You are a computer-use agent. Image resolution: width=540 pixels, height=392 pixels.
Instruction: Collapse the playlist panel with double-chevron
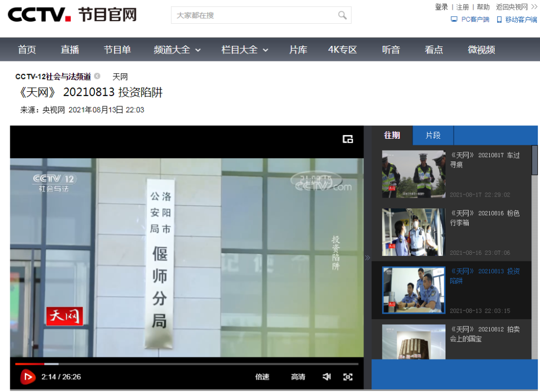[367, 258]
